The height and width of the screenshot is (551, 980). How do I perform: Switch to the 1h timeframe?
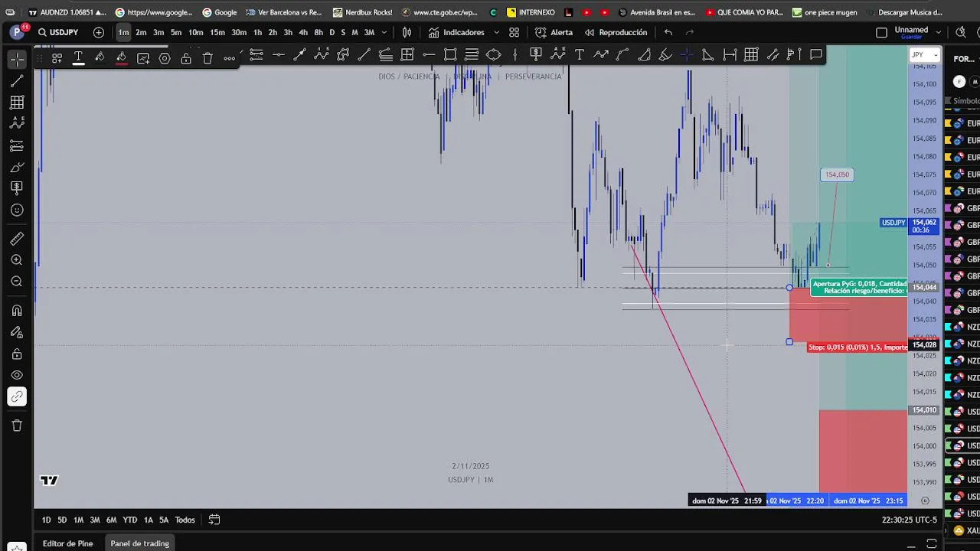tap(257, 32)
